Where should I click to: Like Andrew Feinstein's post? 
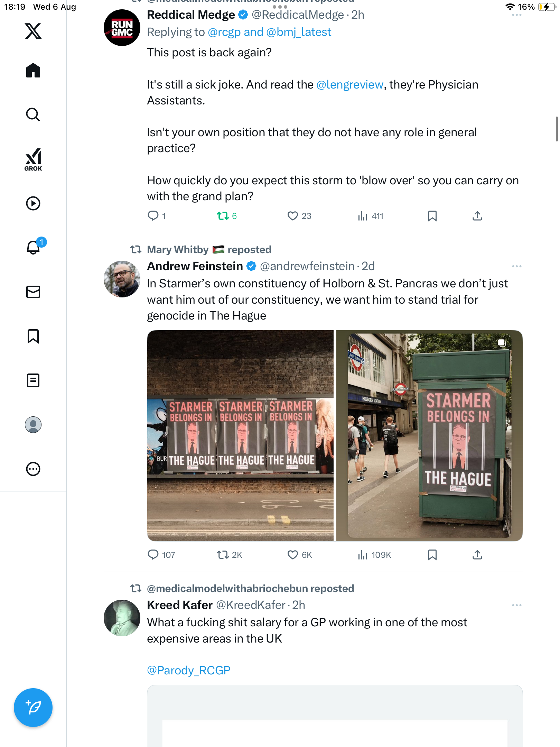pyautogui.click(x=292, y=555)
